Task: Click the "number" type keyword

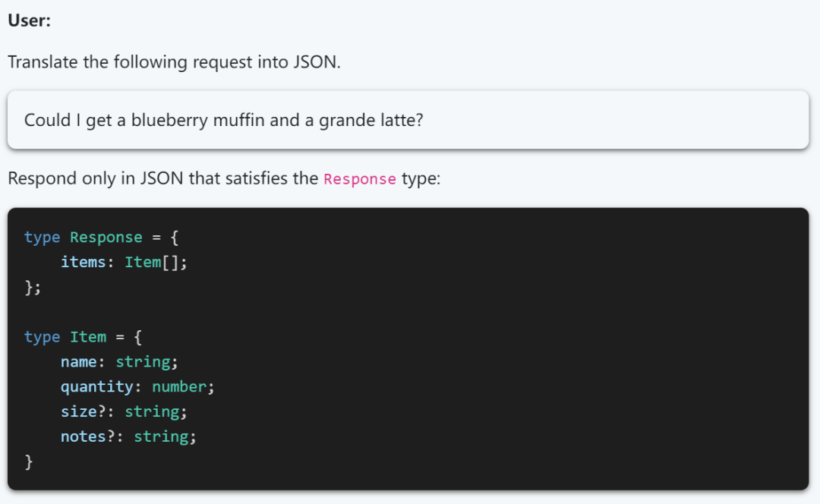Action: [179, 386]
